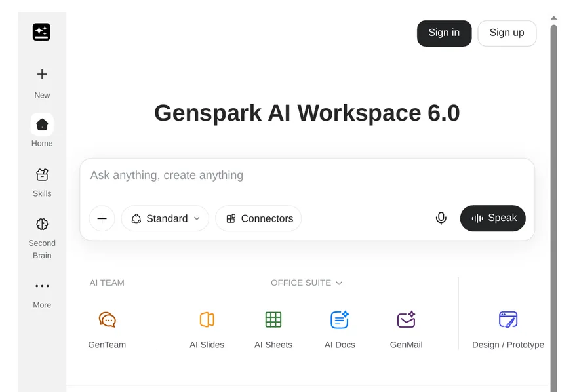Image resolution: width=577 pixels, height=392 pixels.
Task: Open the GenTeam tool
Action: (x=107, y=330)
